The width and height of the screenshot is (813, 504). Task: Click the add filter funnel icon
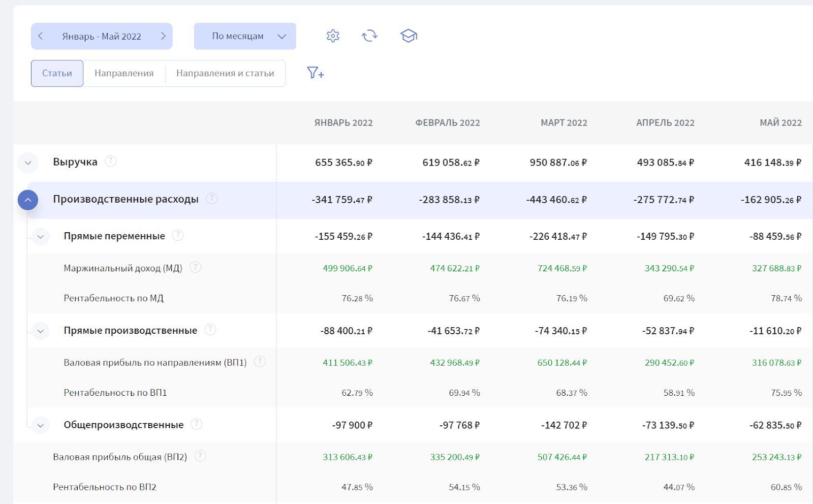[315, 73]
